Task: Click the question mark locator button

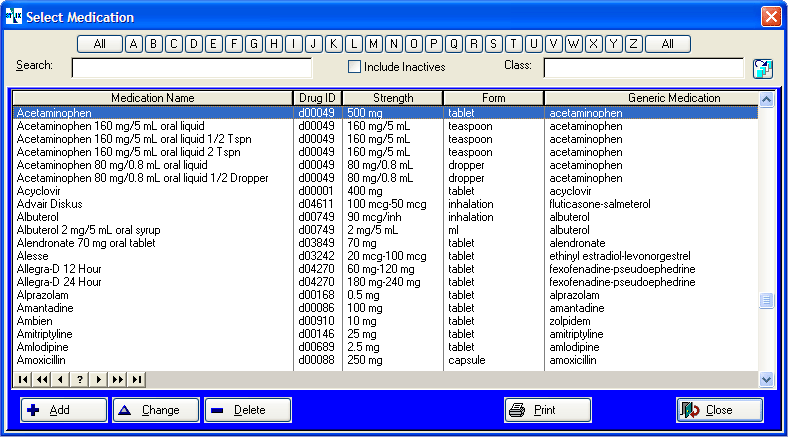Action: [x=79, y=379]
